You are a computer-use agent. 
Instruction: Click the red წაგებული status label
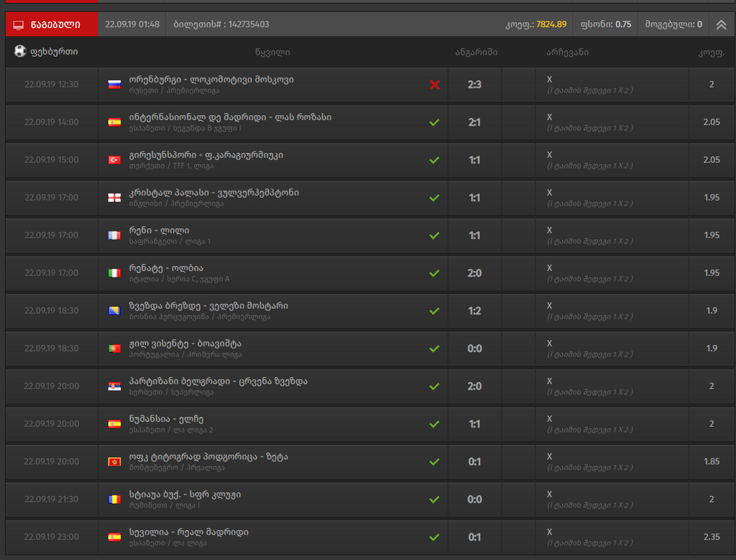tap(52, 24)
